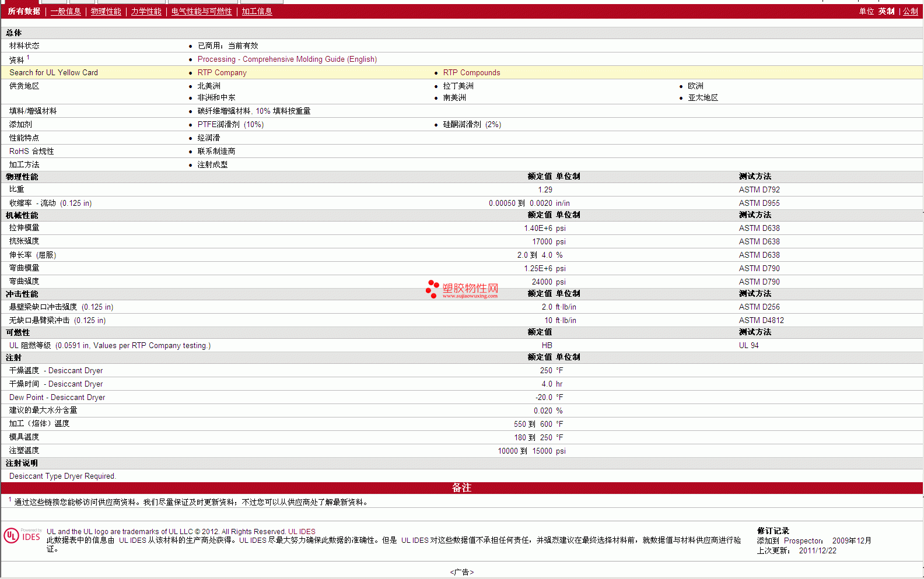Click the 抗张强度 value 17000
The height and width of the screenshot is (579, 924).
pyautogui.click(x=542, y=241)
